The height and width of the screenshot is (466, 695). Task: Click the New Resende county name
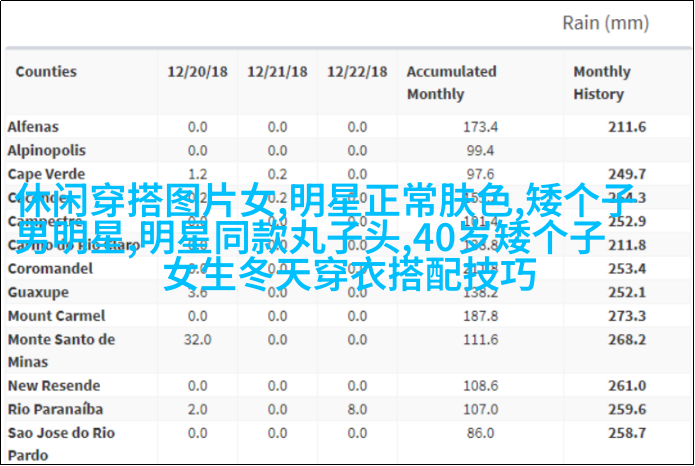tap(54, 385)
